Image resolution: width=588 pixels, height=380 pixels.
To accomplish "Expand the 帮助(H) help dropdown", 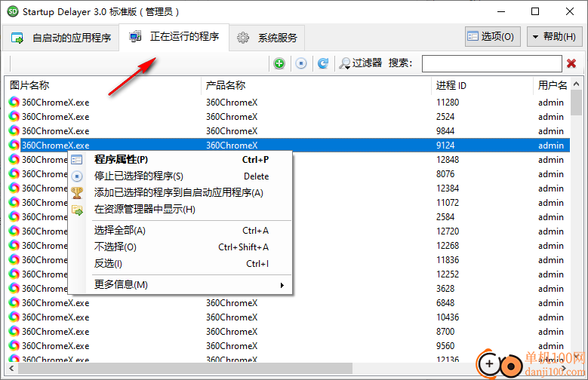I will 554,37.
